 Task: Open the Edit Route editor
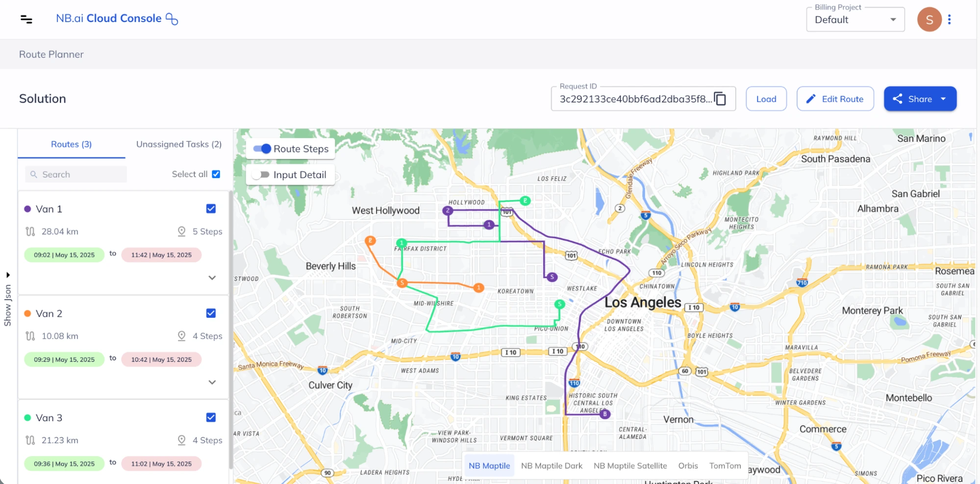tap(835, 99)
